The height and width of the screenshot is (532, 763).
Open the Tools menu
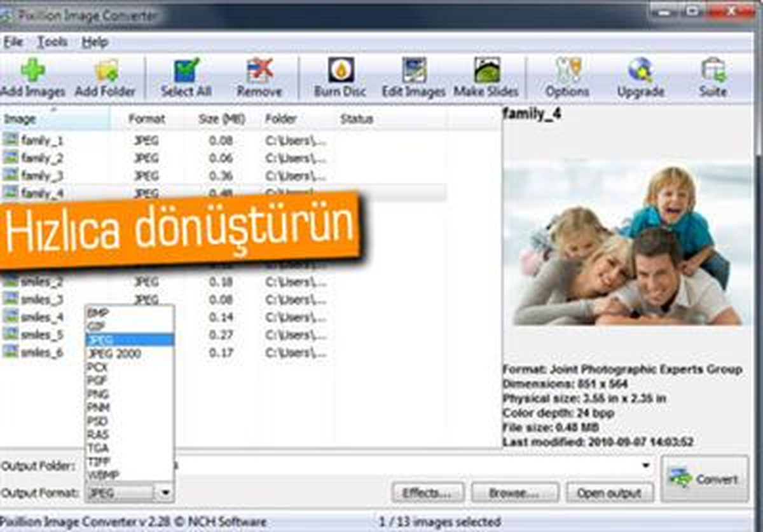[52, 42]
